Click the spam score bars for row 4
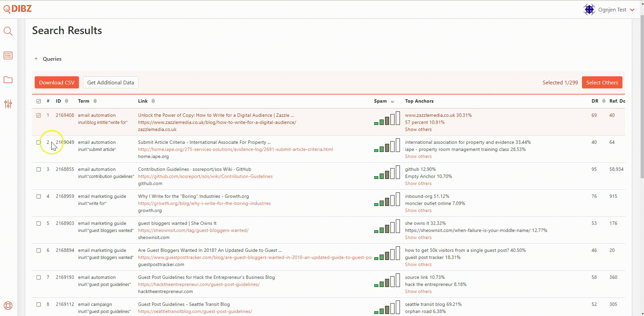This screenshot has height=316, width=644. [x=387, y=200]
